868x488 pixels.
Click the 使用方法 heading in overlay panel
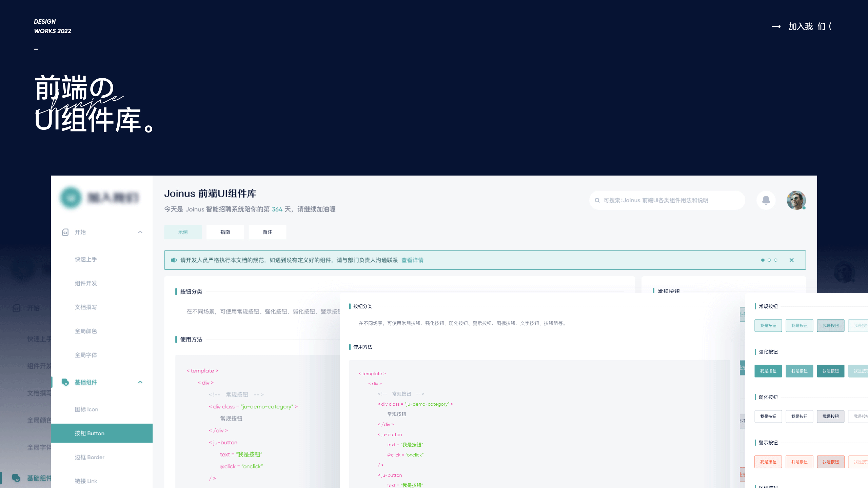coord(362,347)
